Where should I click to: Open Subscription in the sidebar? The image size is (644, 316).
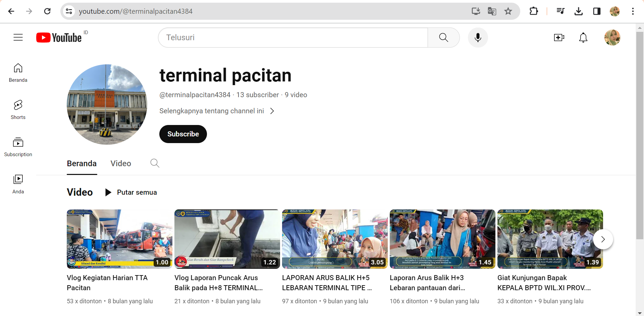[x=18, y=147]
